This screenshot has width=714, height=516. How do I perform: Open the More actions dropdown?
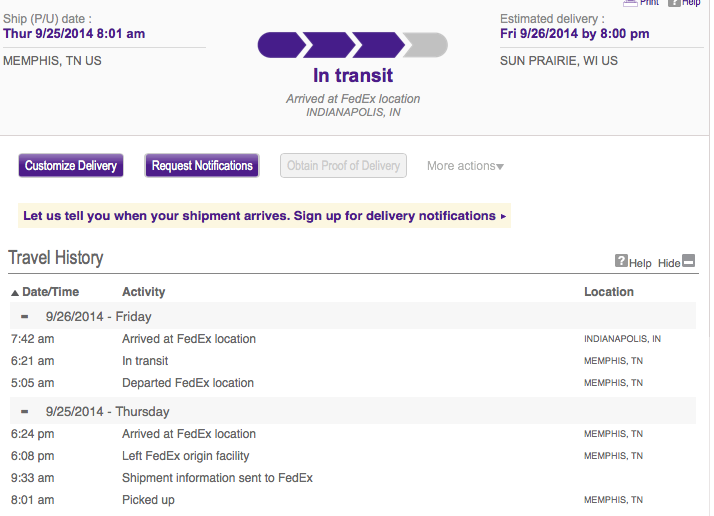pyautogui.click(x=465, y=166)
